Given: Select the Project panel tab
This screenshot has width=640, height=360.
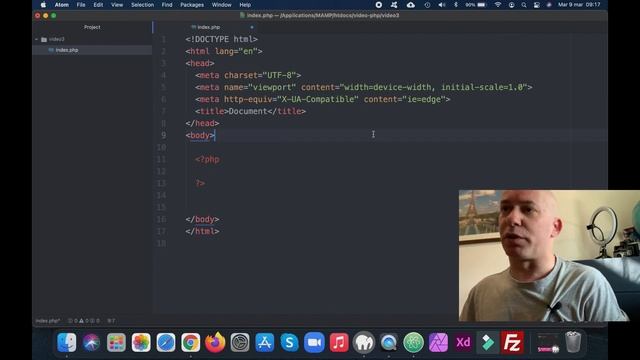Looking at the screenshot, I should [92, 27].
